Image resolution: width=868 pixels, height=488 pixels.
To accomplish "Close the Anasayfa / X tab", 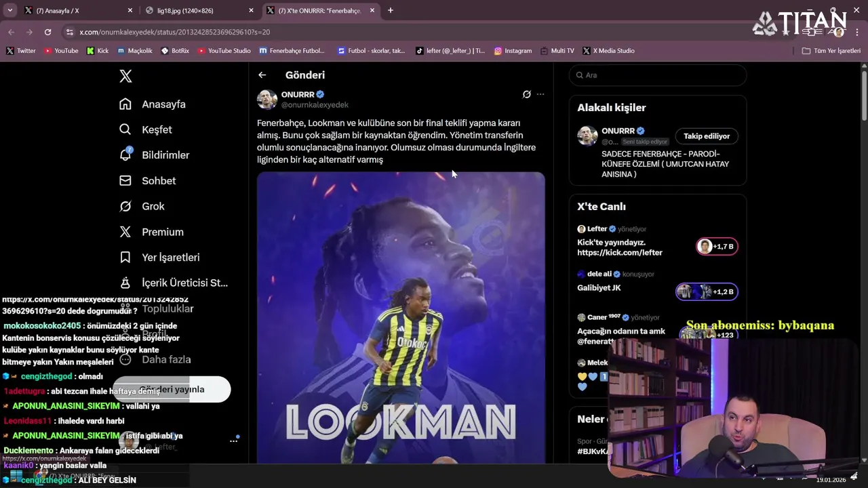I will tap(130, 11).
